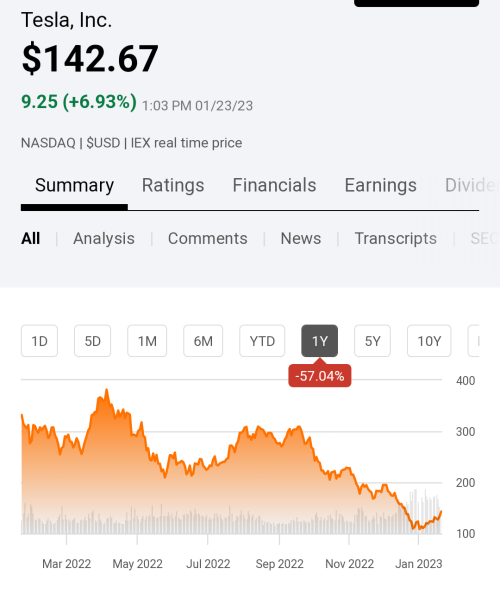This screenshot has height=594, width=500.
Task: Select the 1Y chart range
Action: 319,341
